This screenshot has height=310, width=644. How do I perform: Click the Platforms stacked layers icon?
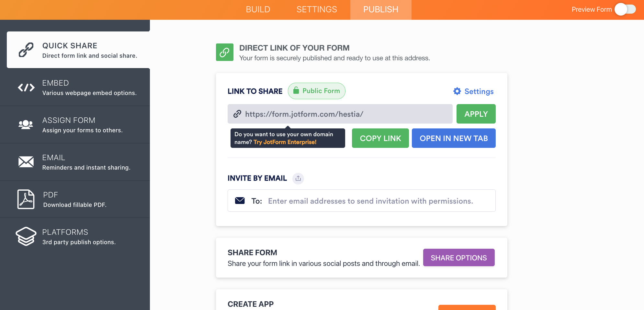(x=26, y=236)
